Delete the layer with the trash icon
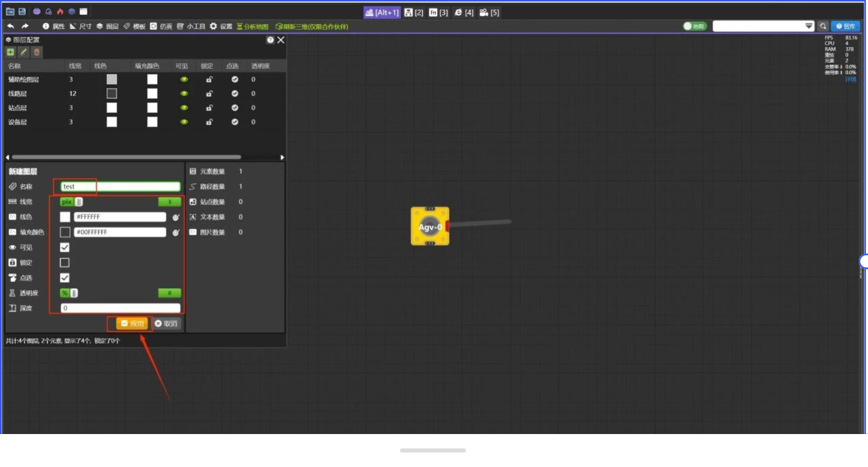Screen dimensions: 868x467 [x=37, y=52]
